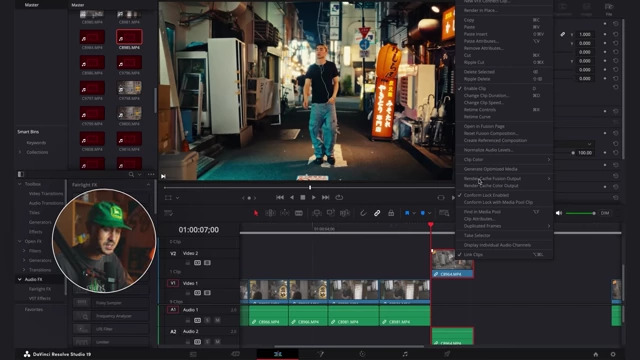Open the marker color dropdown arrow

point(429,213)
